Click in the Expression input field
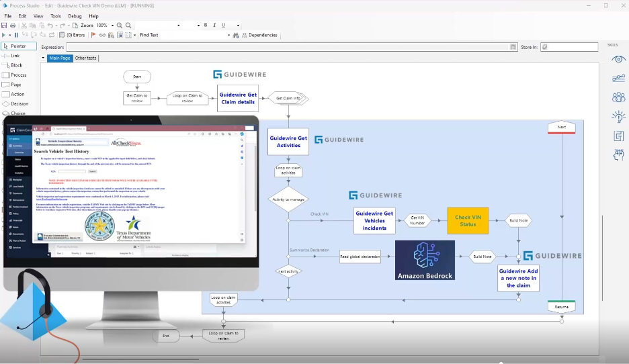629x364 pixels. click(x=288, y=47)
